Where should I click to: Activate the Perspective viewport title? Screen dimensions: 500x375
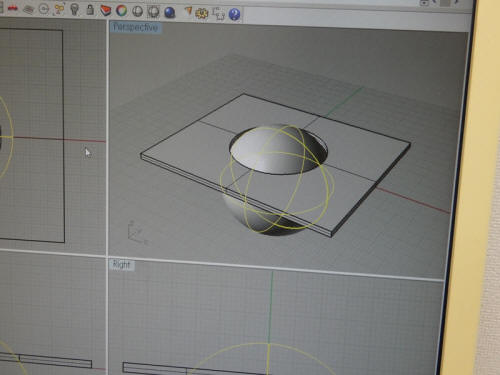click(135, 27)
